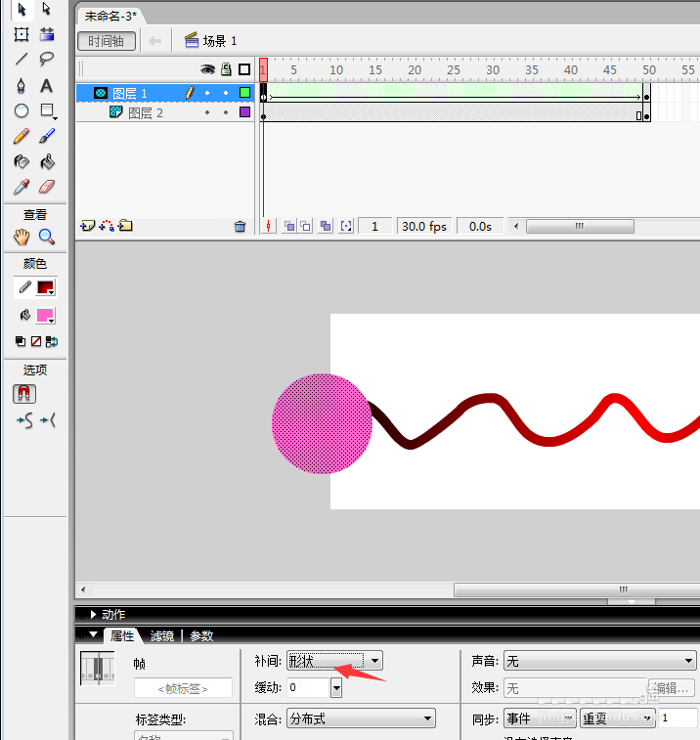Select the Lasso tool
Image resolution: width=700 pixels, height=740 pixels.
tap(47, 59)
